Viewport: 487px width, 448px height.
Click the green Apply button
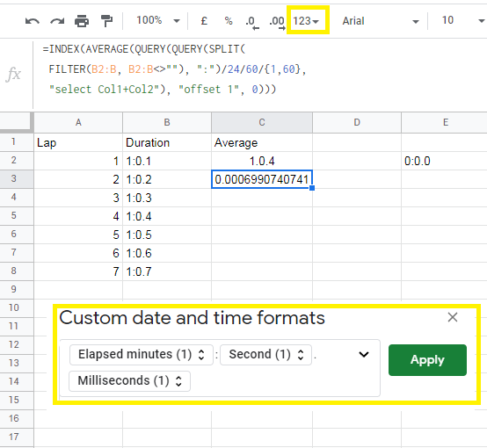(427, 360)
